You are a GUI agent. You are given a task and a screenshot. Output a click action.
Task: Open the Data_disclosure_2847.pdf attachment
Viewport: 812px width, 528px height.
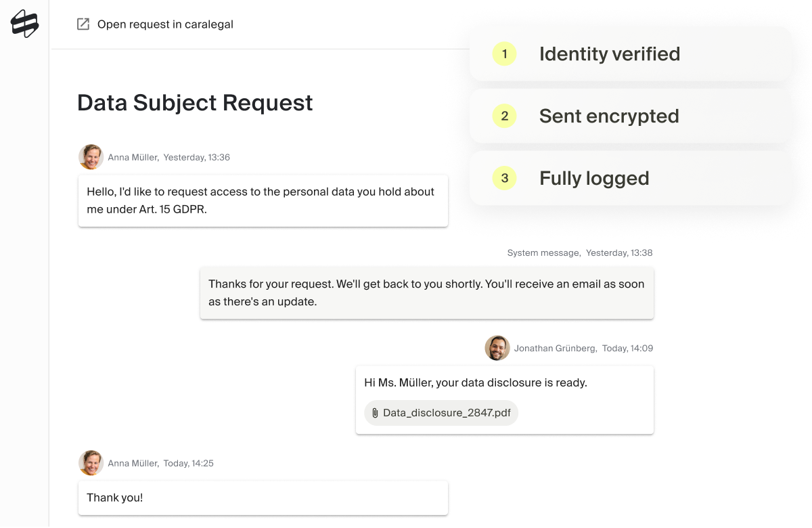pos(441,413)
